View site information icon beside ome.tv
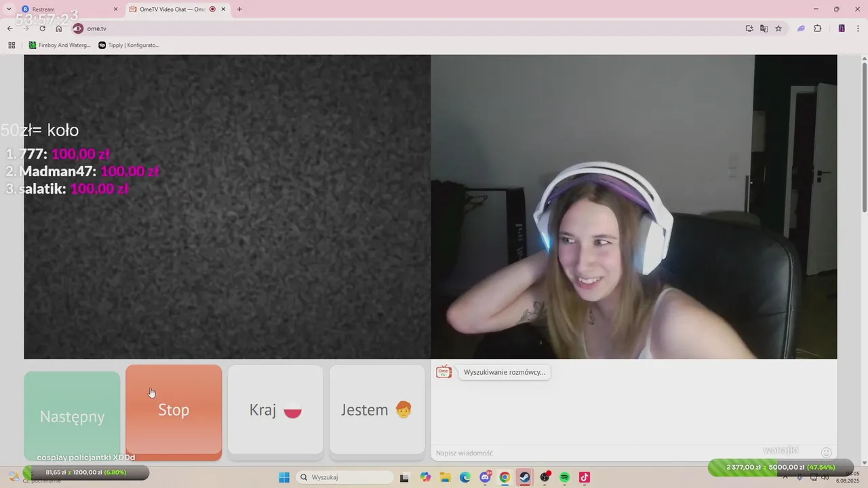Image resolution: width=868 pixels, height=488 pixels. [77, 28]
